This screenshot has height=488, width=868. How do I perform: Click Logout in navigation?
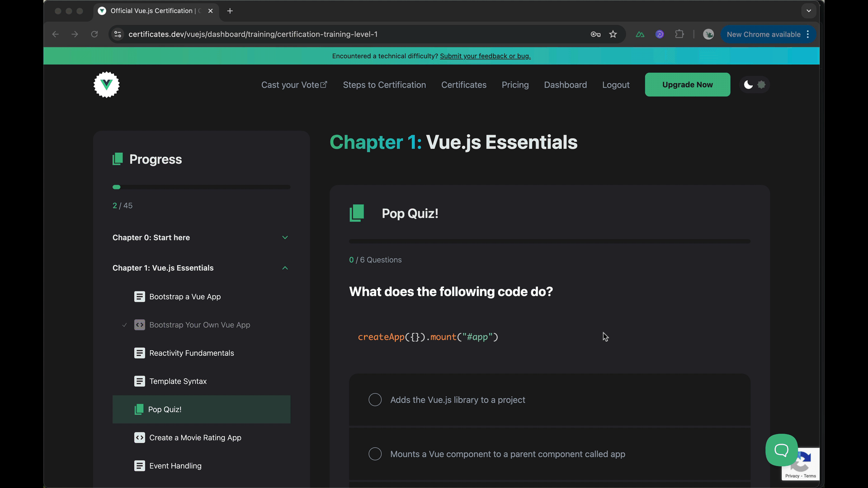(616, 85)
